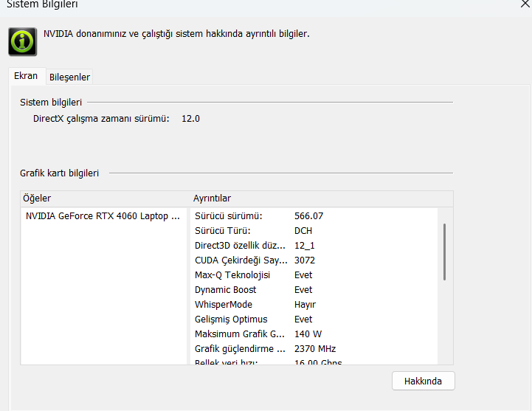
Task: Select Direct3D özellik düz... row label
Action: click(x=240, y=246)
